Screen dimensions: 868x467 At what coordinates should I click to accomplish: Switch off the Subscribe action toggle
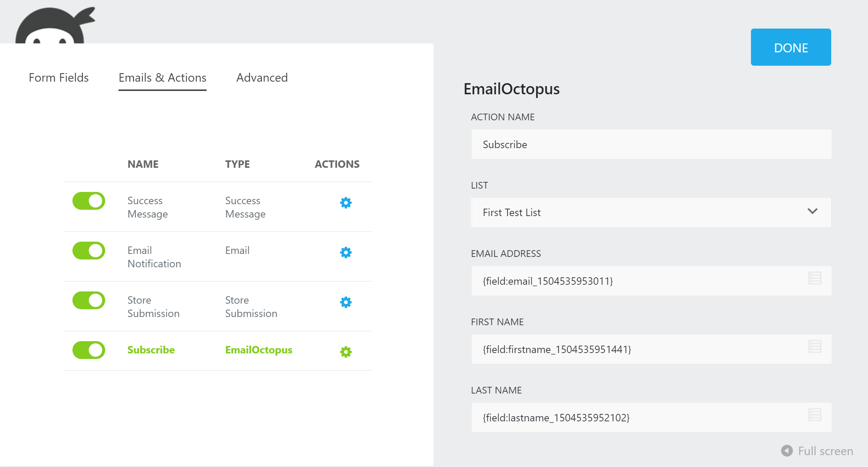[89, 350]
